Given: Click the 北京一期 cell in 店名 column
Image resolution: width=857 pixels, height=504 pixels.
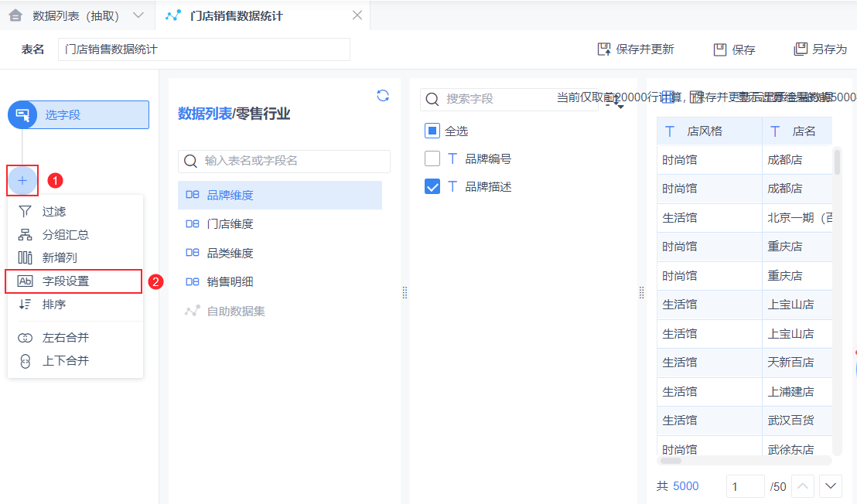Looking at the screenshot, I should point(797,218).
